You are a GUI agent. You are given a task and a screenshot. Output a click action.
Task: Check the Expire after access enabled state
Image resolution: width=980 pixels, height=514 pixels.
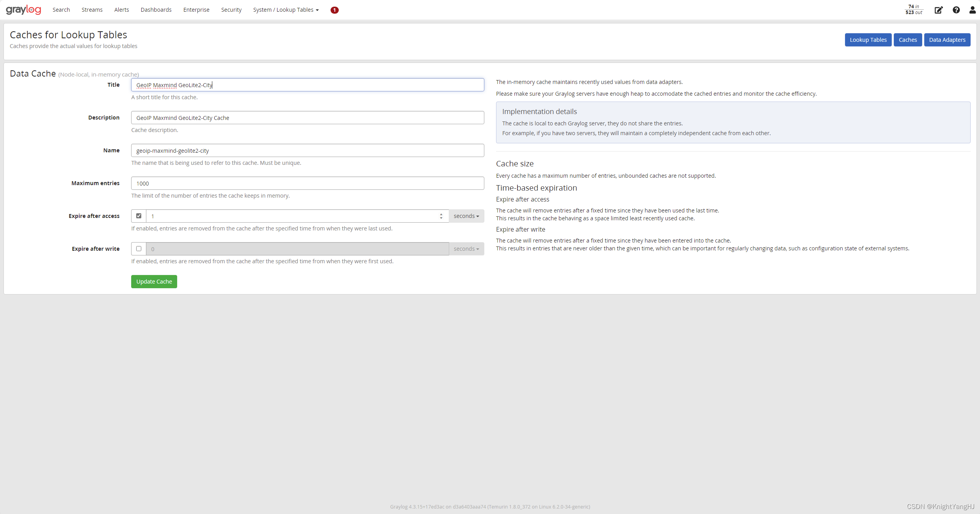coord(139,216)
